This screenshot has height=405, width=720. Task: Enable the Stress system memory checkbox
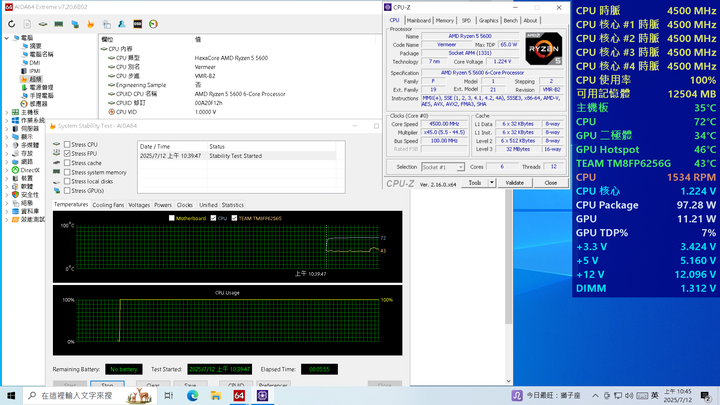(x=67, y=172)
